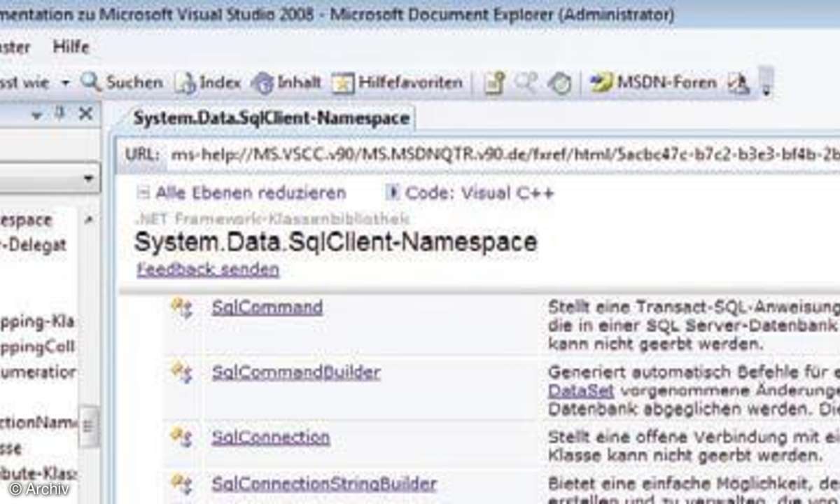Open the SqlCommand class link
This screenshot has height=504, width=840.
267,307
